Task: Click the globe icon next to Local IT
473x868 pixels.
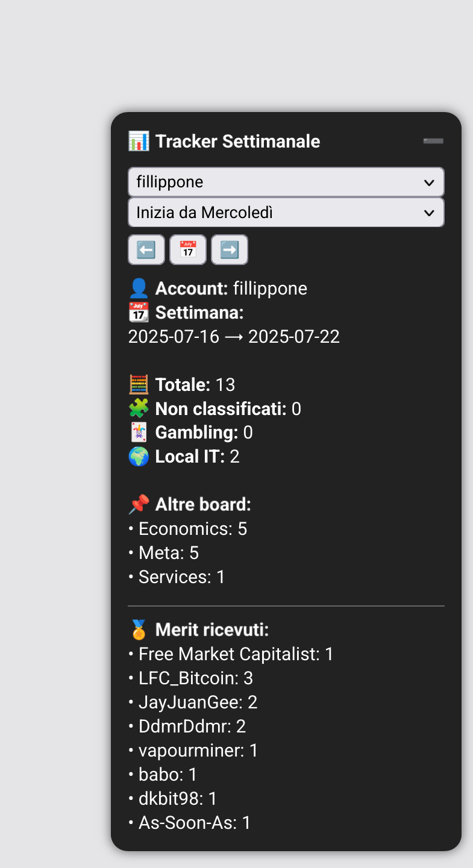Action: 139,457
